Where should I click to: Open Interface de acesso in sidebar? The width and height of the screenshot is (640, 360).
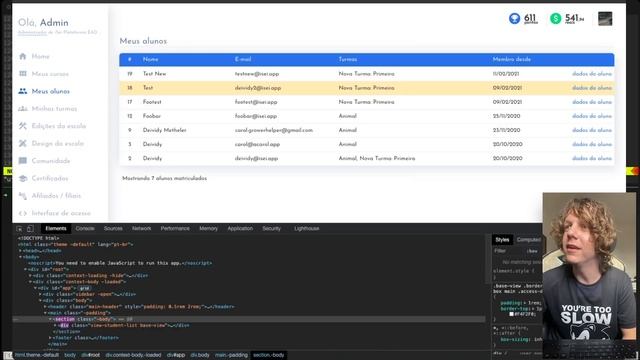tap(61, 213)
